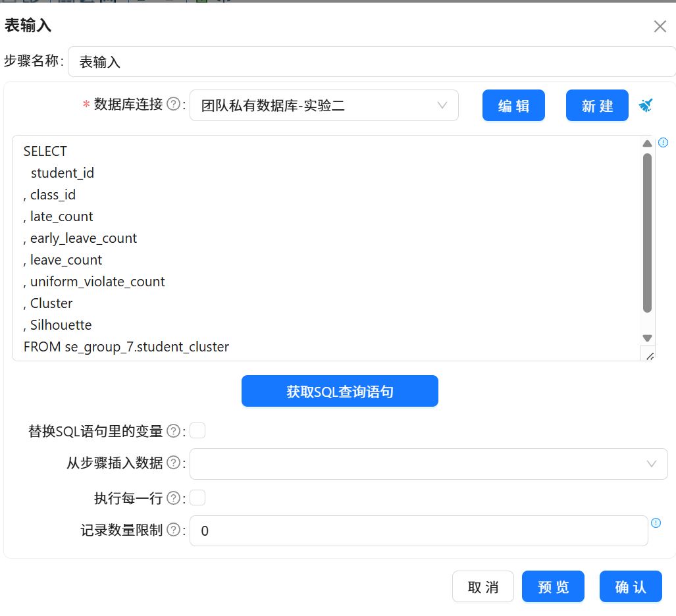The image size is (676, 616).
Task: Close the 表输入 dialog with the X
Action: point(660,26)
